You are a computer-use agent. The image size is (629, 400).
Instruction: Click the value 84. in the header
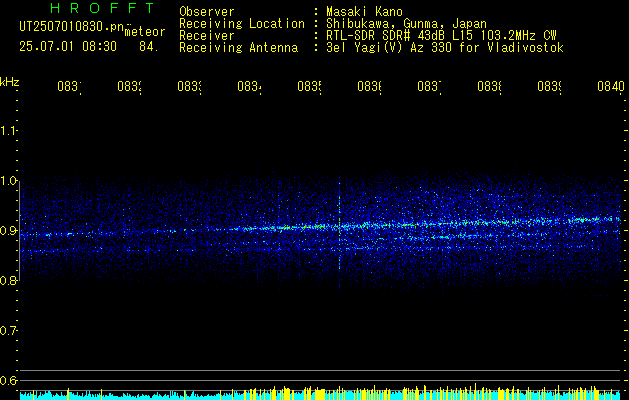click(149, 47)
